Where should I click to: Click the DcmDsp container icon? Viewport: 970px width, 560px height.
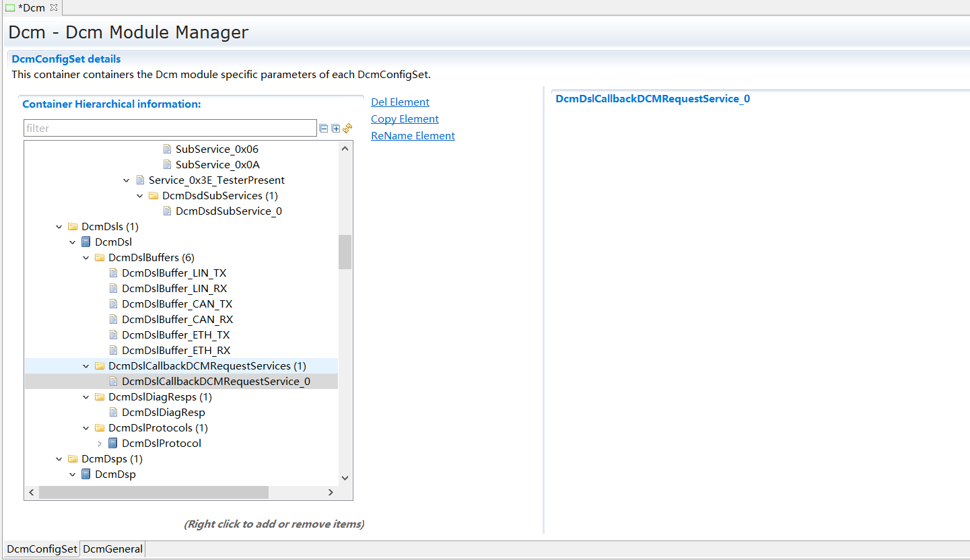[x=86, y=474]
